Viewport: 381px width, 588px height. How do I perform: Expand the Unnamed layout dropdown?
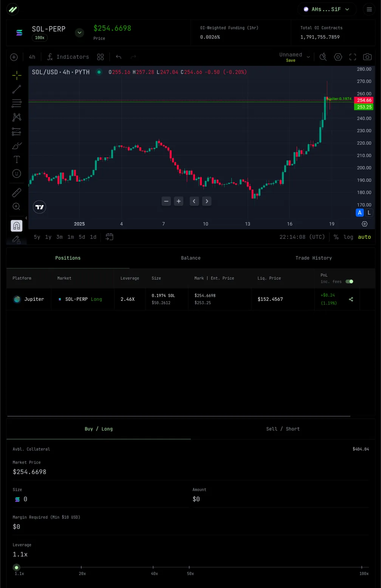click(x=308, y=57)
